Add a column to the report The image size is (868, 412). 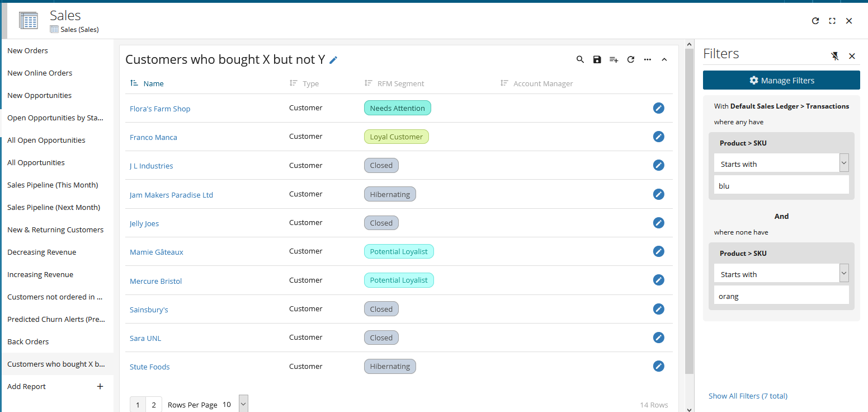pos(614,59)
